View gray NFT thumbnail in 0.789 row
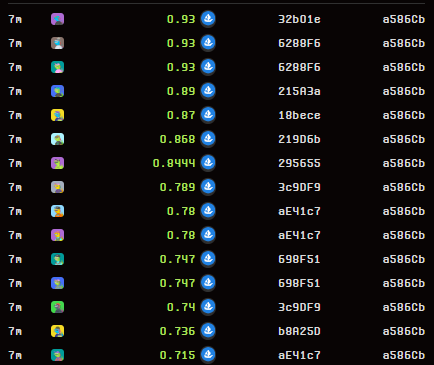Image resolution: width=434 pixels, height=365 pixels. (57, 187)
